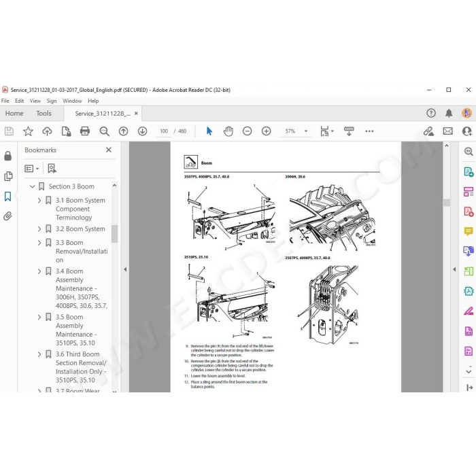The image size is (476, 476).
Task: Open the Fill & Sign pen tool
Action: (x=469, y=311)
